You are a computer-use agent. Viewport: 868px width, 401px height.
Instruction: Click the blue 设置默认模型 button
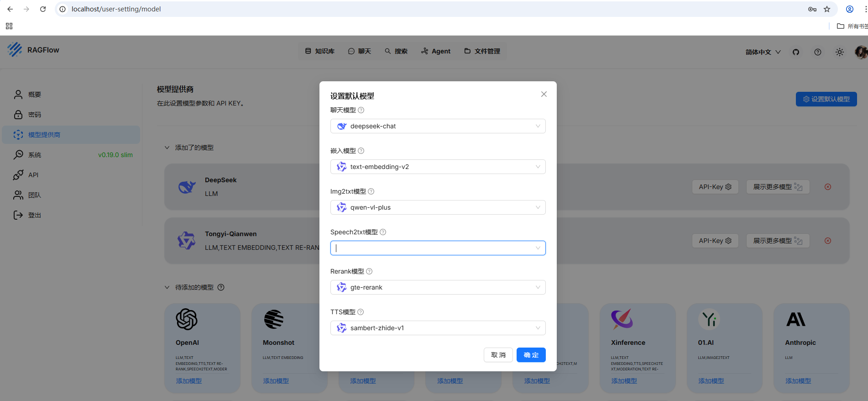[x=826, y=99]
